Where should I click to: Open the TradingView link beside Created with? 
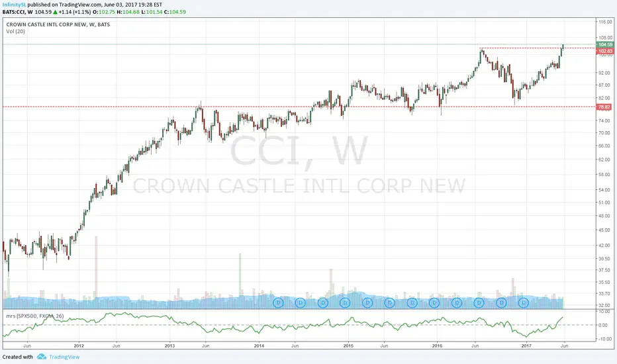[64, 357]
